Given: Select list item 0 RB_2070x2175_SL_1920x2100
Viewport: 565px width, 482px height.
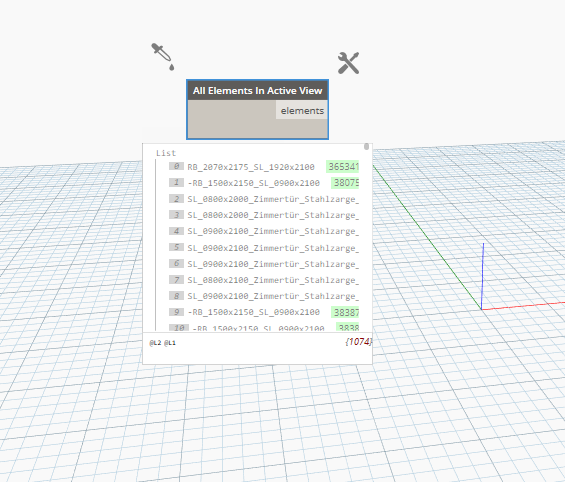Looking at the screenshot, I should 251,167.
